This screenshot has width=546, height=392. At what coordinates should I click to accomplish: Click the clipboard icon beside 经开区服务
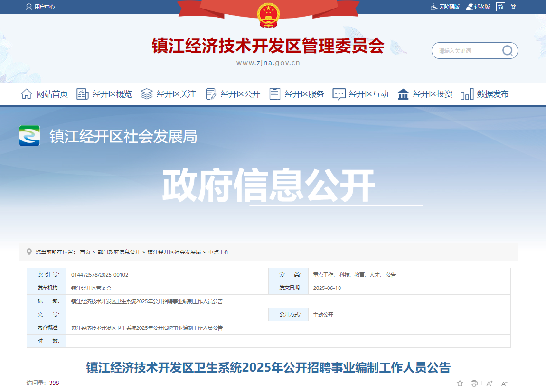pos(275,94)
